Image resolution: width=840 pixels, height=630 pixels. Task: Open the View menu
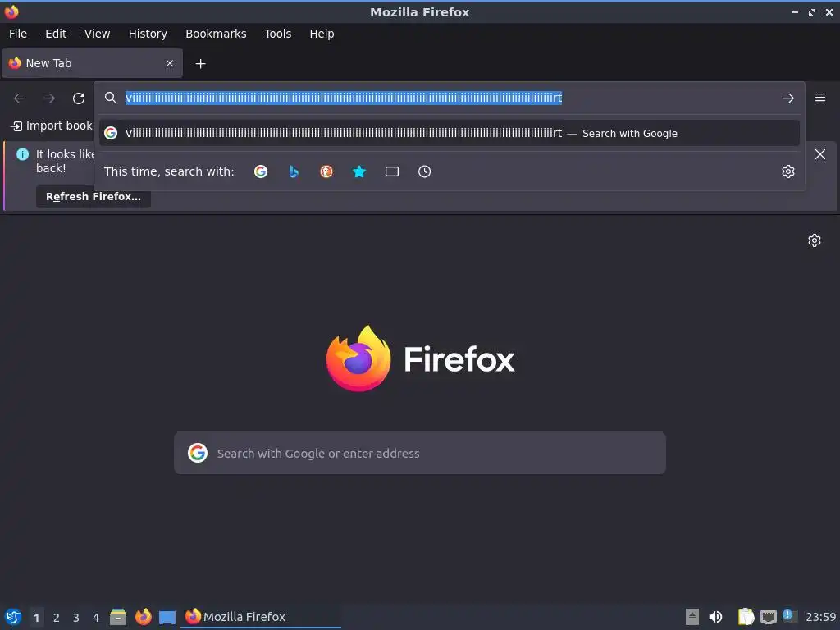(97, 34)
